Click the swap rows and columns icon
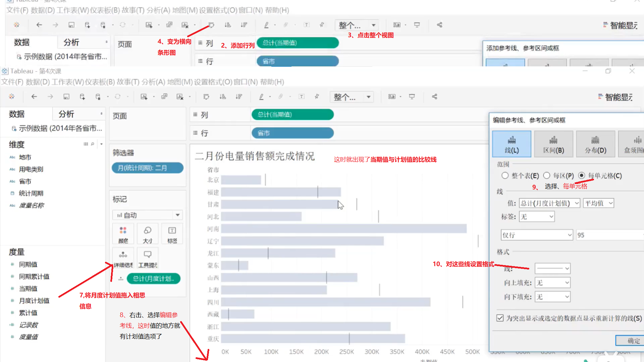This screenshot has width=644, height=362. pos(206,97)
